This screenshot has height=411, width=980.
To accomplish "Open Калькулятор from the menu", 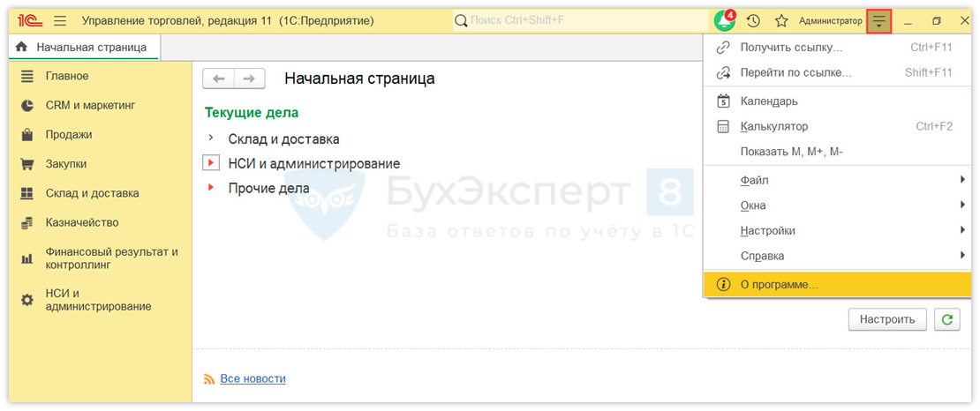I will (838, 127).
